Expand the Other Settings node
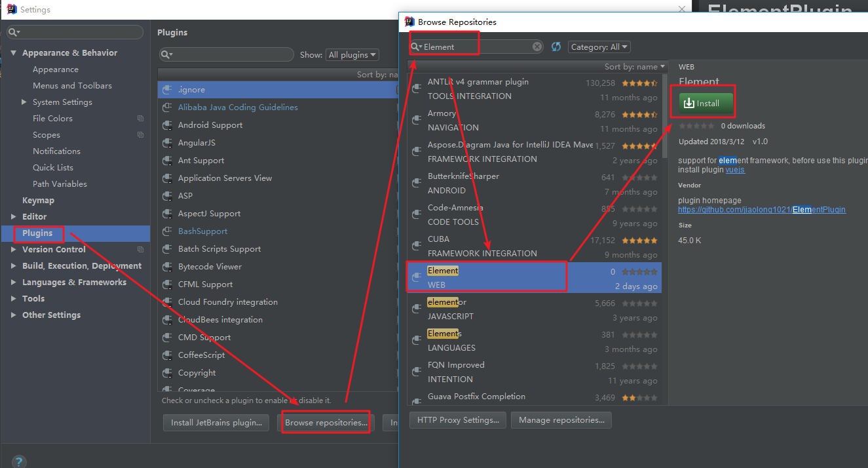This screenshot has width=868, height=468. [14, 315]
